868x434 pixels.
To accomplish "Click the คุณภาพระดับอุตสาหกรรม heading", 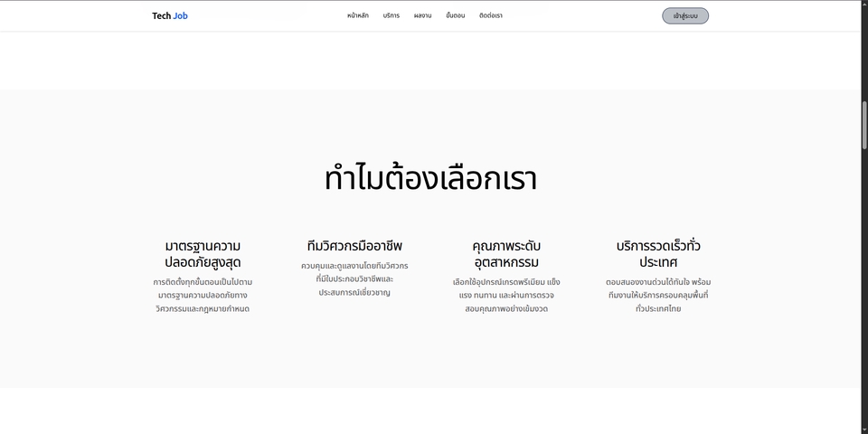I will (x=506, y=254).
